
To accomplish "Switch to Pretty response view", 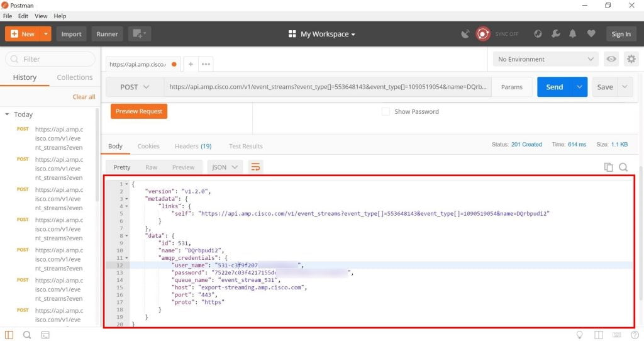I will (x=121, y=167).
